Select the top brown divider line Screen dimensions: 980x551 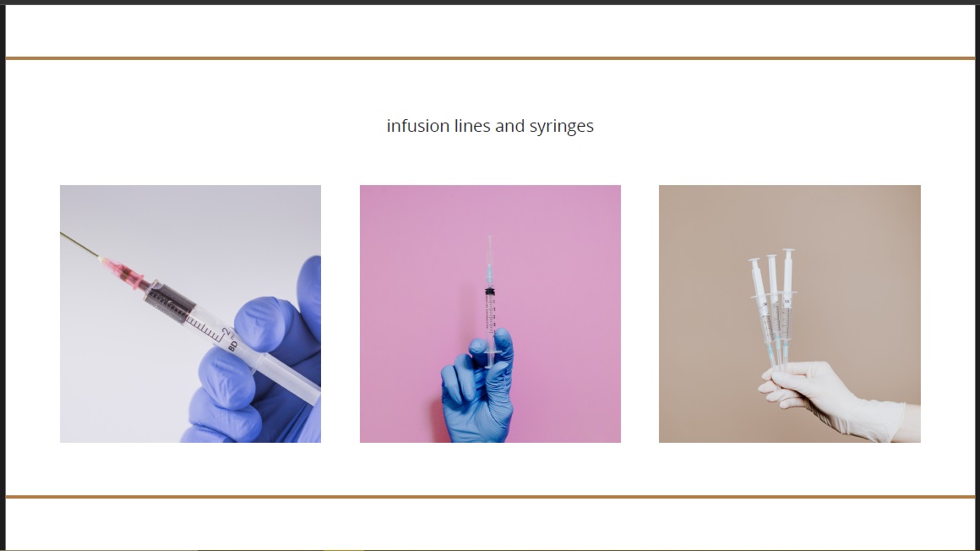pyautogui.click(x=490, y=58)
